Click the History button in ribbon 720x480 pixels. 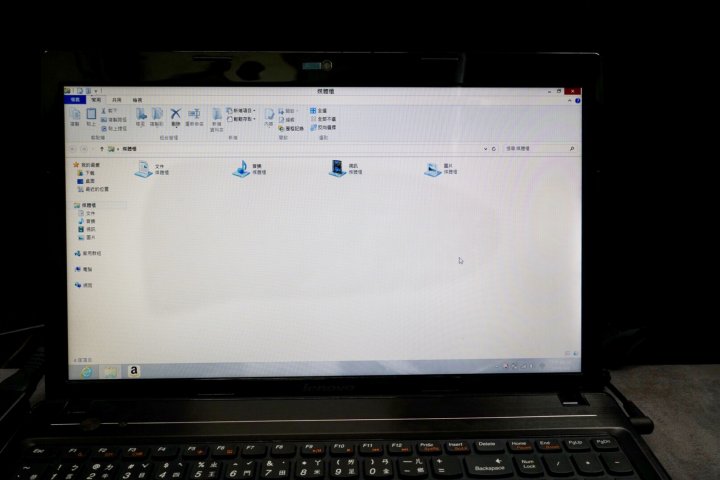pyautogui.click(x=291, y=129)
